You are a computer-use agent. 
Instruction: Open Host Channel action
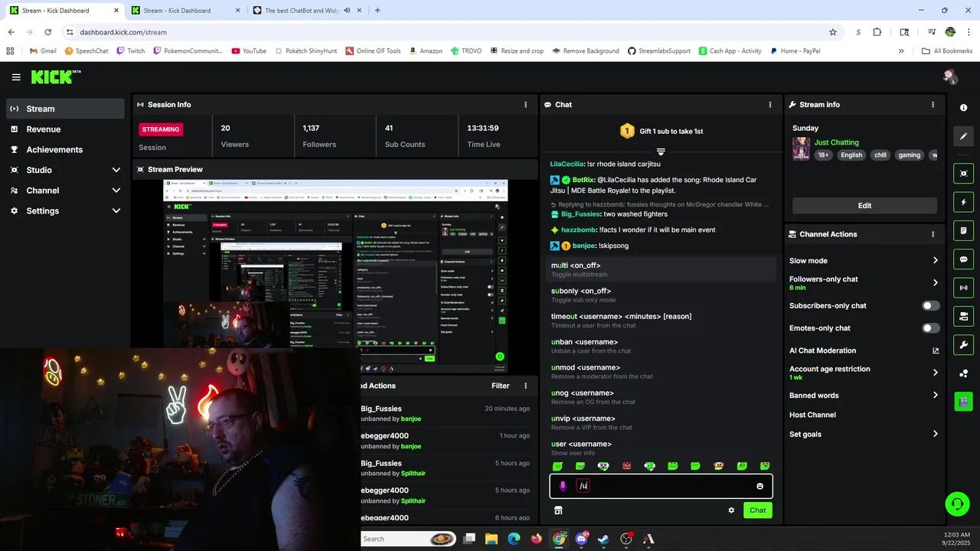click(x=813, y=415)
